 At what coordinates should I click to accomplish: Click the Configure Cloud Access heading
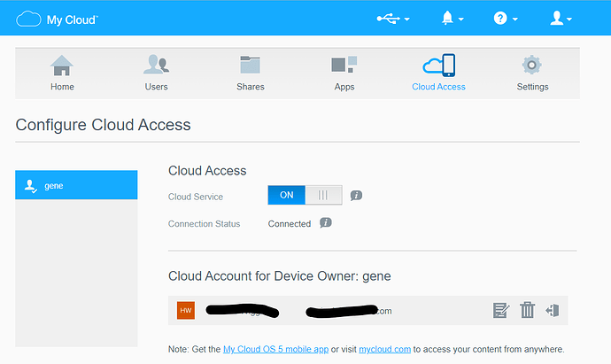pyautogui.click(x=104, y=125)
